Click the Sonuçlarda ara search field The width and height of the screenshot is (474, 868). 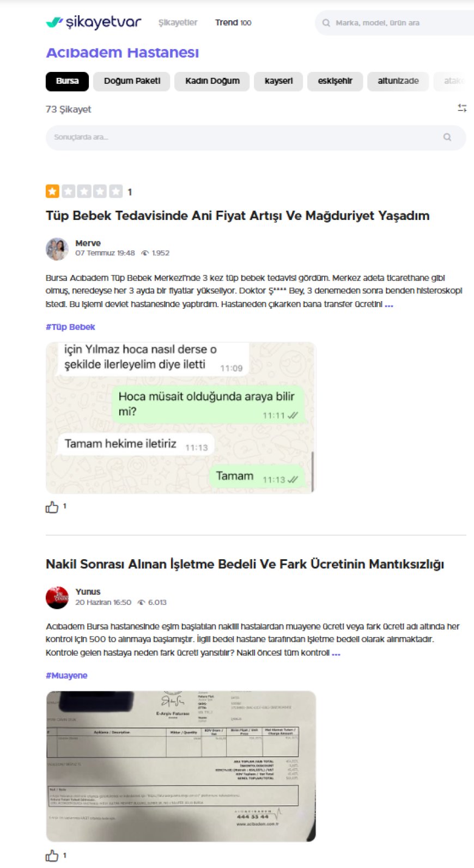click(256, 137)
